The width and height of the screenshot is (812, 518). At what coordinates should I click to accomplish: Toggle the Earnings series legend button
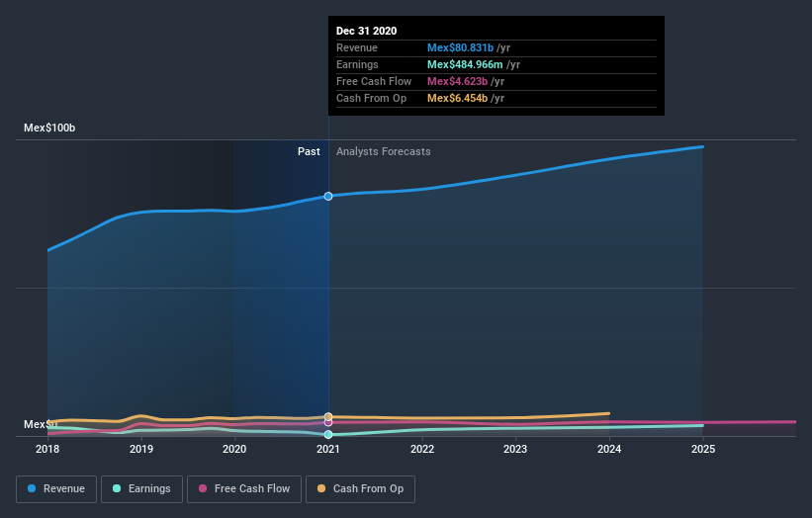coord(141,489)
